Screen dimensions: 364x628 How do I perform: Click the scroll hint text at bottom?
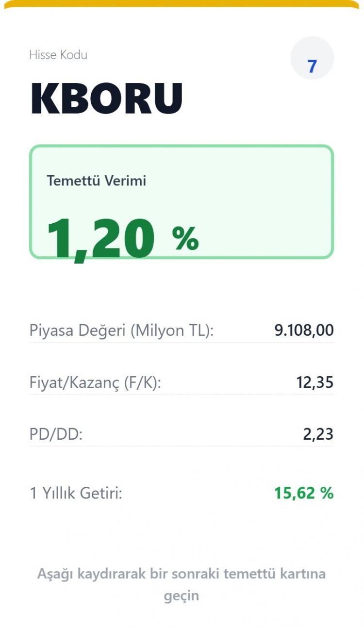[x=182, y=574]
